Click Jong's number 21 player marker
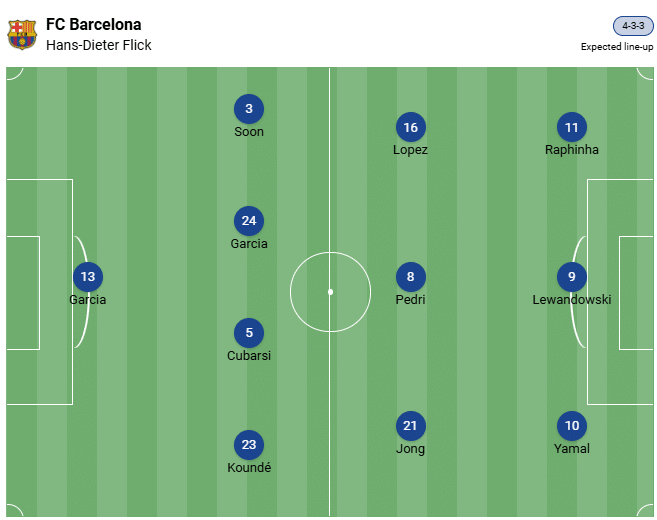This screenshot has width=657, height=520. pos(410,426)
